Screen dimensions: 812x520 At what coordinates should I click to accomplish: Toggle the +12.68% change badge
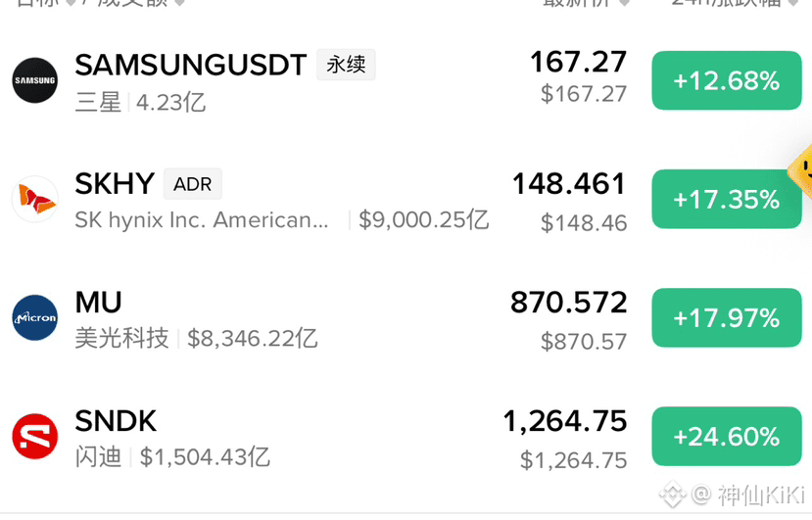[727, 80]
